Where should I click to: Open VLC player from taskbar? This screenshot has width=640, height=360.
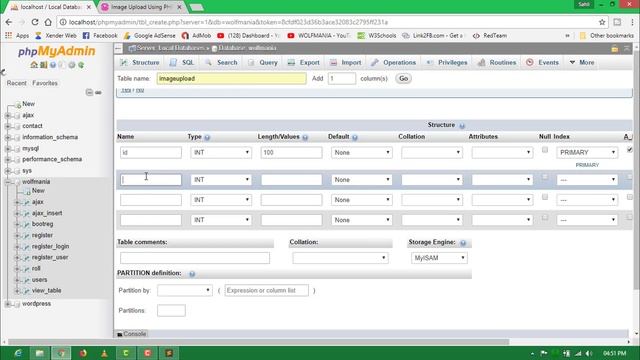click(104, 353)
